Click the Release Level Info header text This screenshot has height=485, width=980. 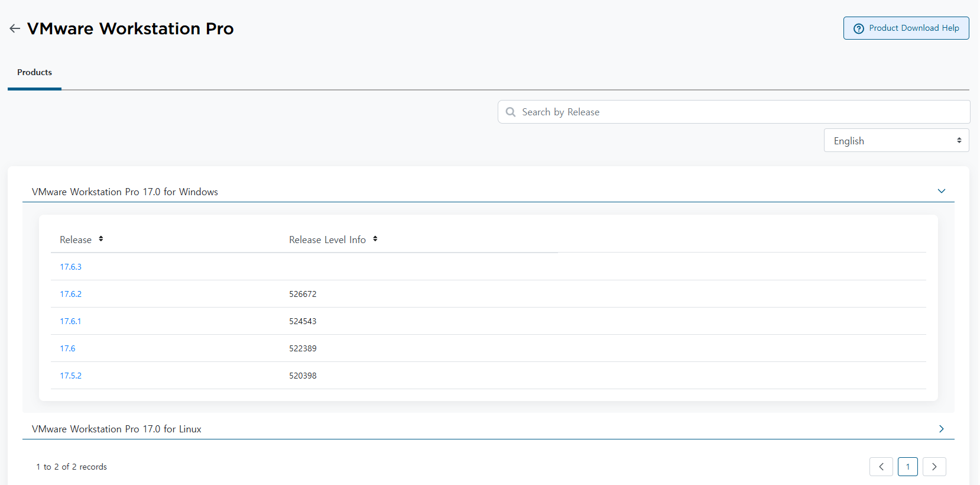327,240
